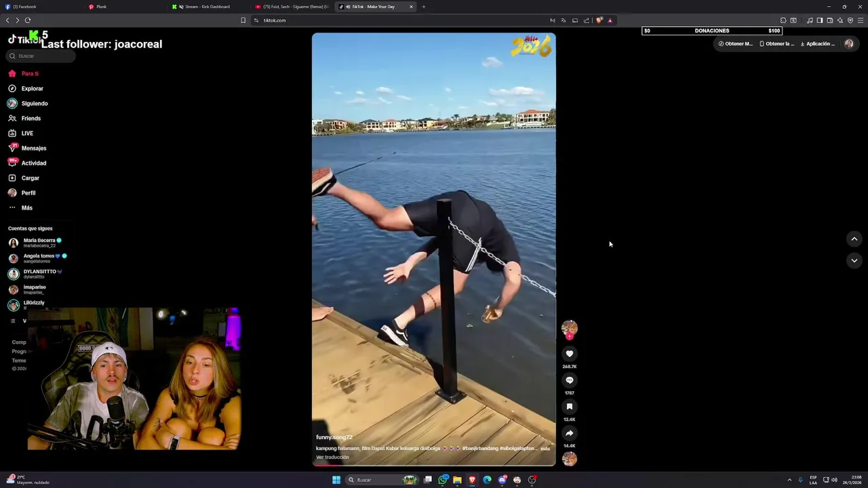Share the video with arrow icon
This screenshot has height=488, width=868.
570,433
